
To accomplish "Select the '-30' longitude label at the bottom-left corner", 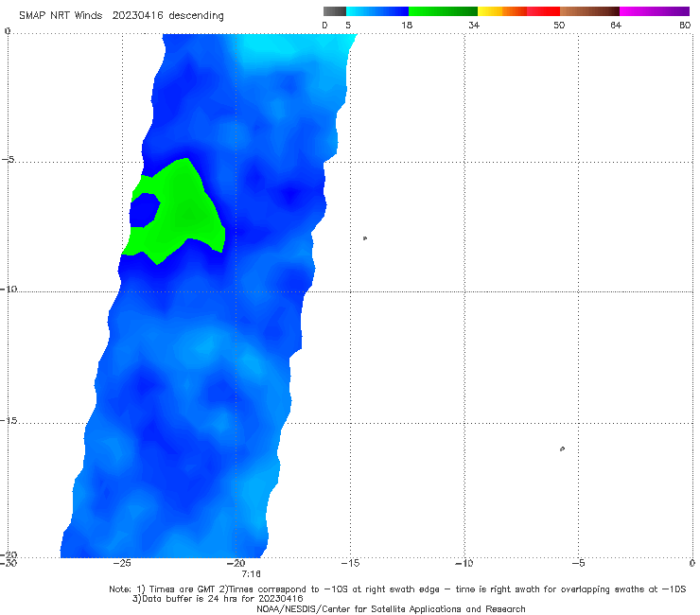I will coord(8,563).
